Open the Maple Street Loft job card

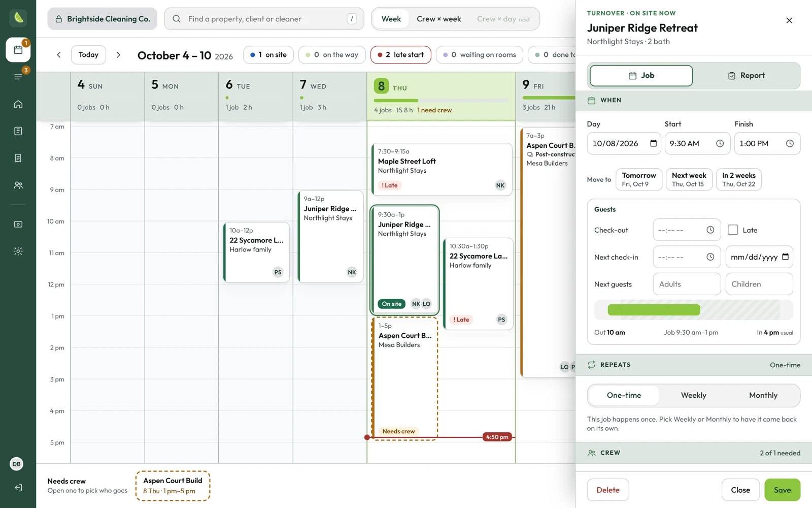pos(442,169)
